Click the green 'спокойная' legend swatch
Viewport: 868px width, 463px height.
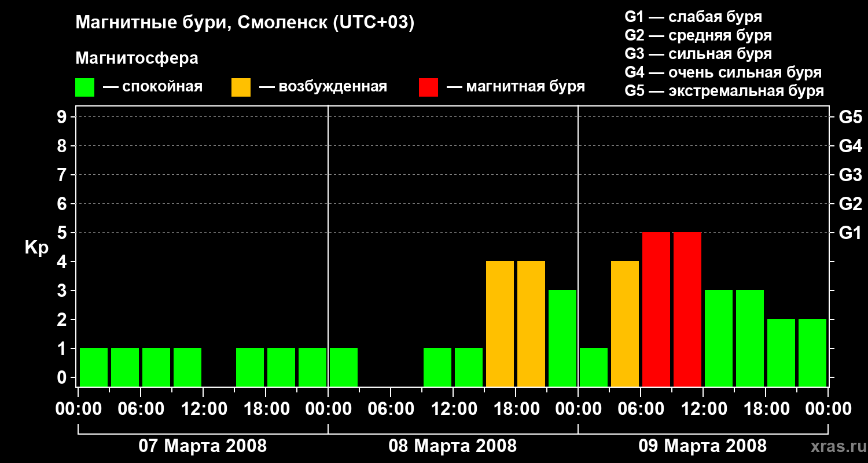coord(84,87)
